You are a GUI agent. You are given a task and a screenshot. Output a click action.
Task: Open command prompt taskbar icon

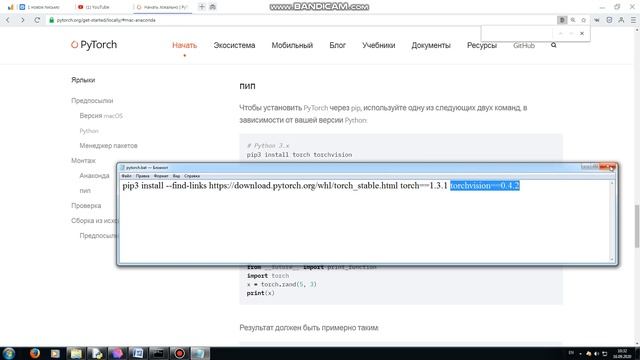158,353
